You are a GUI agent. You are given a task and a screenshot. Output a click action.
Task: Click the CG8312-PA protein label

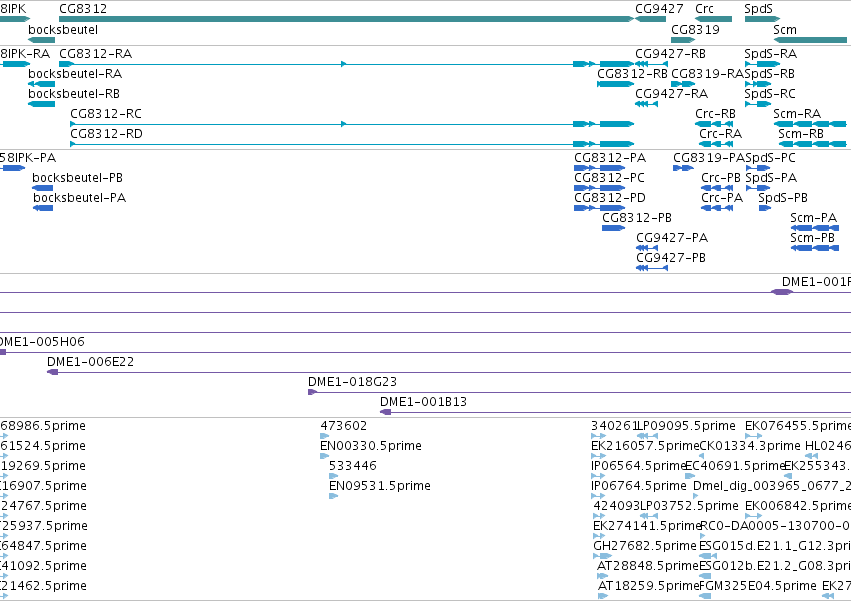(x=610, y=158)
